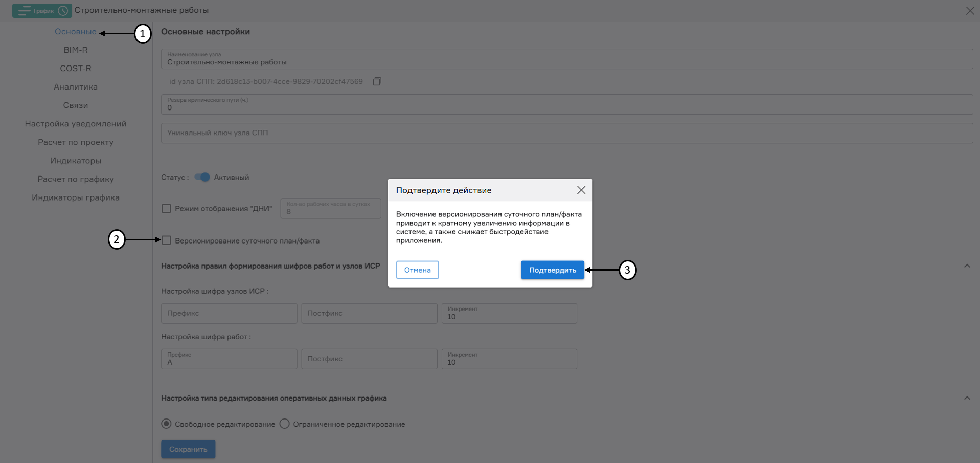Copy the id узла СПП using the copy icon
Image resolution: width=980 pixels, height=463 pixels.
coord(377,81)
